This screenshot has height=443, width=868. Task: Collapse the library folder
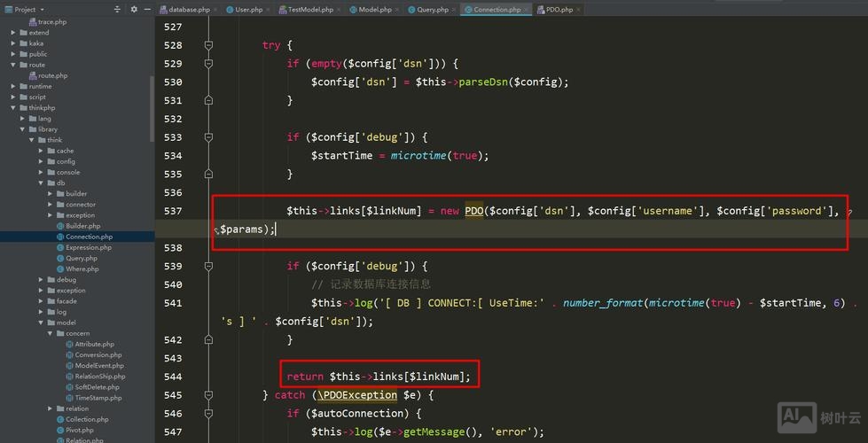23,128
